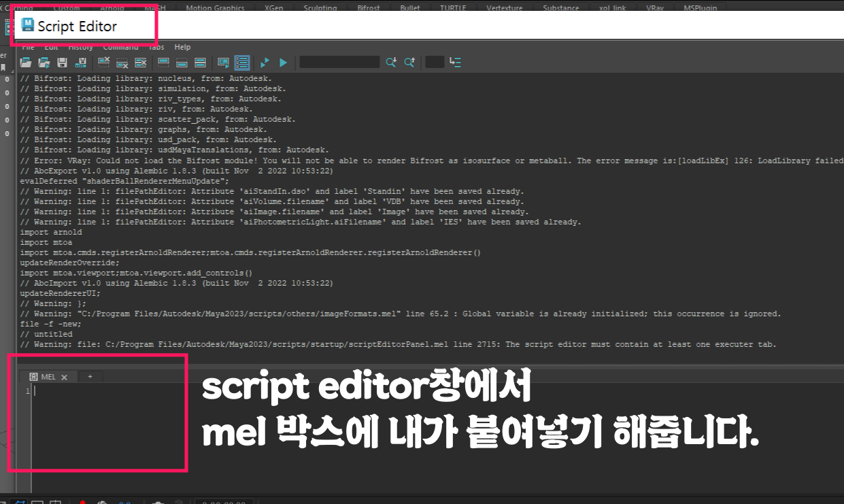This screenshot has width=844, height=504.
Task: Switch to Motion Graphics shelf in Maya
Action: tap(215, 8)
